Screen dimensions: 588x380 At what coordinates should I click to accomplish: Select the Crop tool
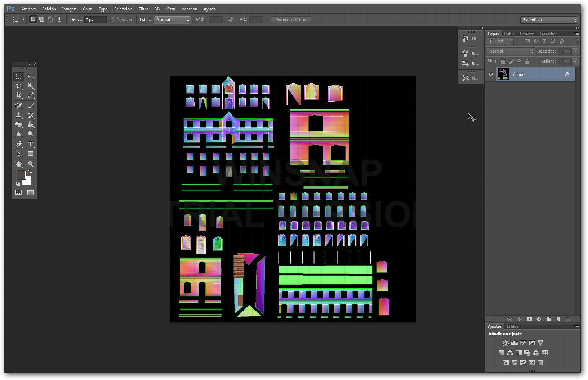coord(19,95)
